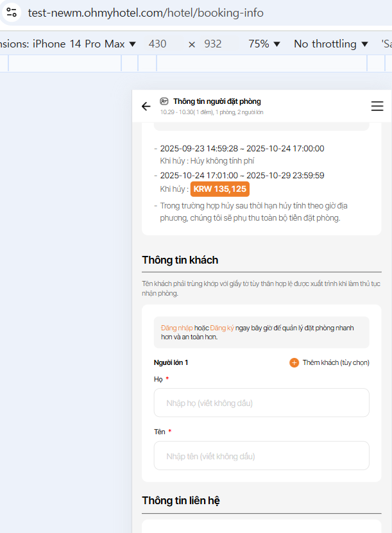Screen dimensions: 392x533
Task: Open the hamburger menu icon
Action: click(x=377, y=106)
